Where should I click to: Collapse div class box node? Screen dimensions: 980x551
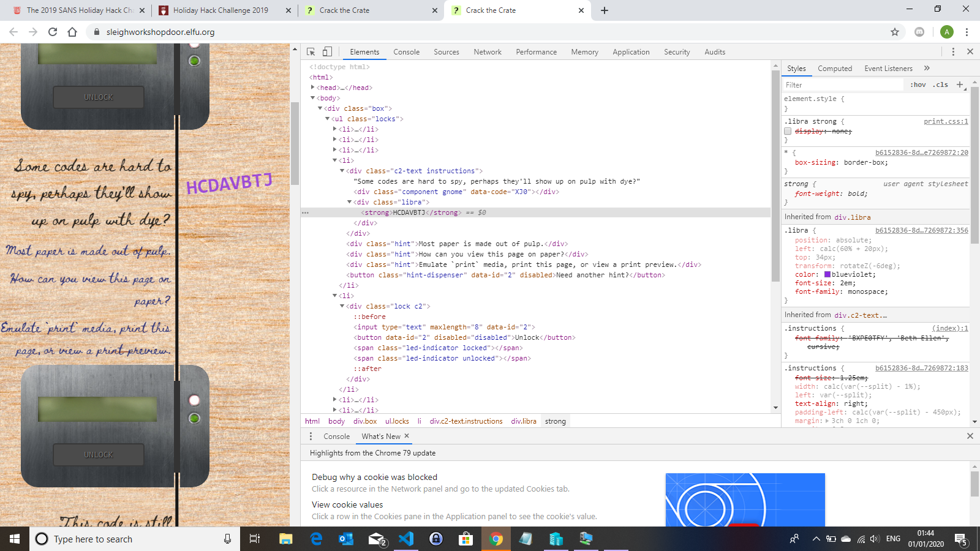[320, 108]
